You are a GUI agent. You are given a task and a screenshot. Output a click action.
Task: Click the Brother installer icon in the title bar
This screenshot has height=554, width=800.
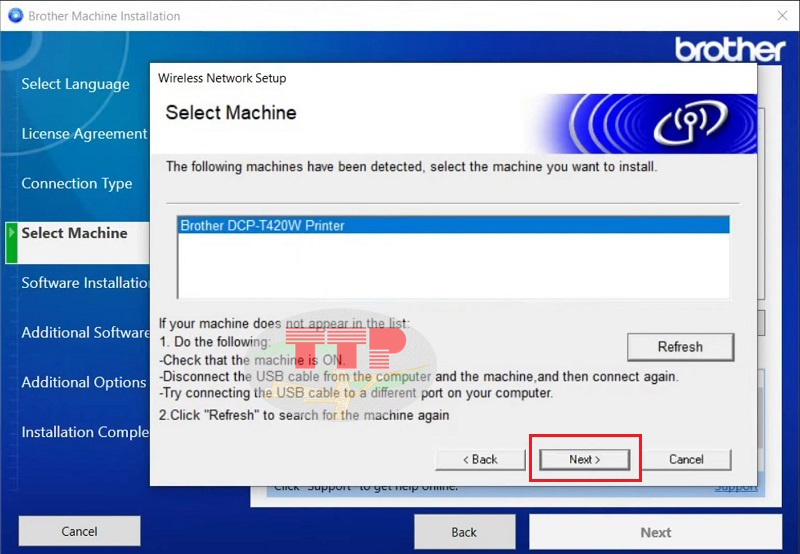point(15,15)
